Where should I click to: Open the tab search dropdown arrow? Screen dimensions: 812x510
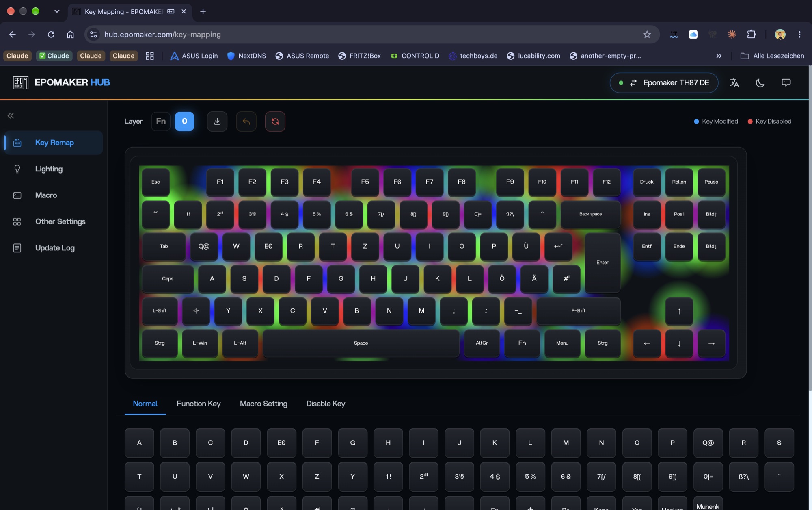tap(57, 11)
